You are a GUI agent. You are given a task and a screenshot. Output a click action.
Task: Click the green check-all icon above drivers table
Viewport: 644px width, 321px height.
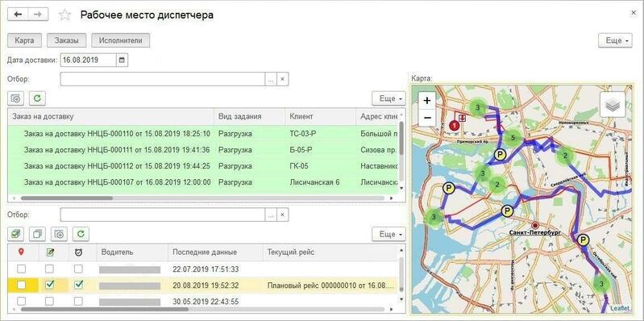[x=15, y=234]
